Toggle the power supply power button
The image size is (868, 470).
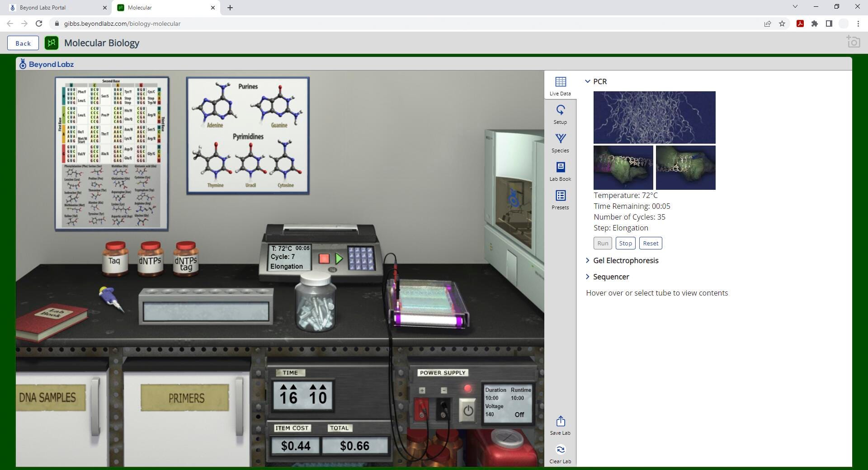pos(468,410)
